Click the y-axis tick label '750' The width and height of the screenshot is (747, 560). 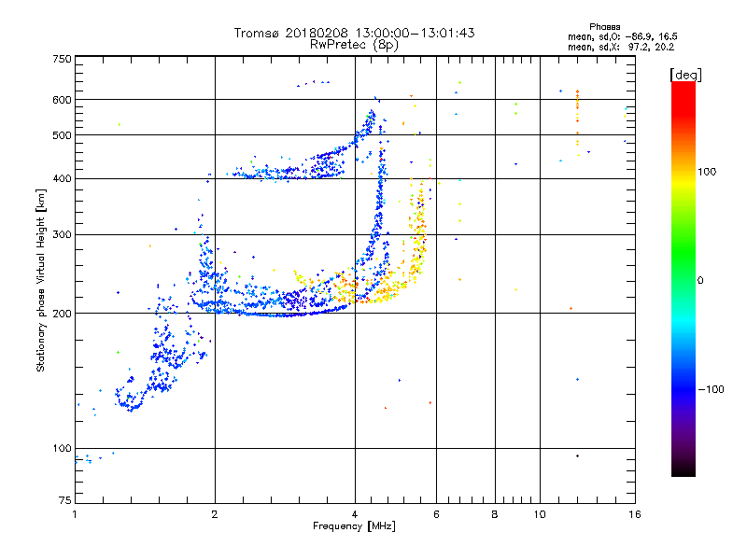point(62,59)
